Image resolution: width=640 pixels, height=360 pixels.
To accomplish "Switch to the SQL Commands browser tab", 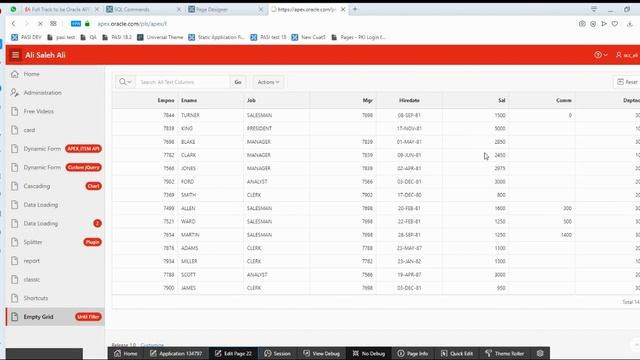I will [143, 9].
